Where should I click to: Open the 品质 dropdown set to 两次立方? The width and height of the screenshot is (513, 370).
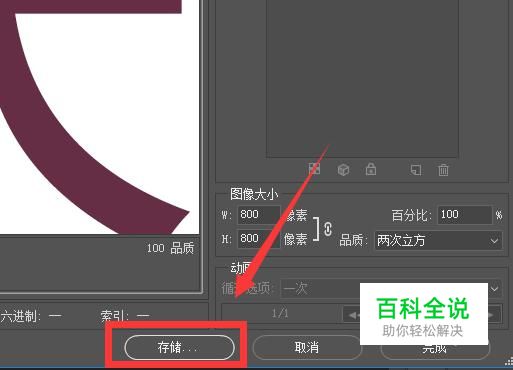(x=439, y=240)
